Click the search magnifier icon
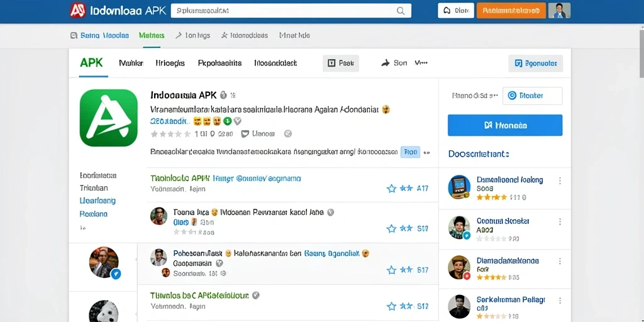 pos(401,11)
